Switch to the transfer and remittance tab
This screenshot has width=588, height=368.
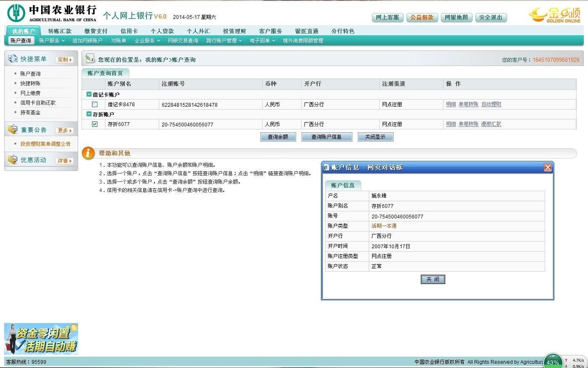tap(60, 31)
